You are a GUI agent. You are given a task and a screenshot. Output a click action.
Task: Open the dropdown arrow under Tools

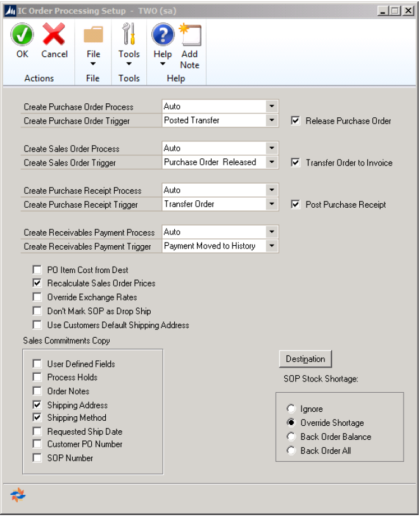pyautogui.click(x=129, y=64)
